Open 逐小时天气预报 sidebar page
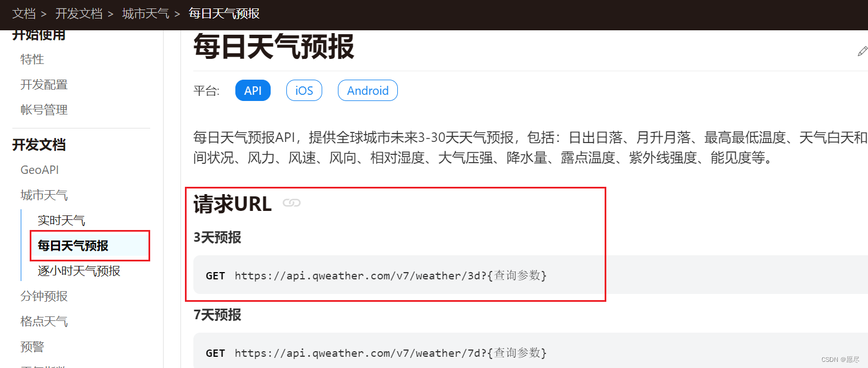The height and width of the screenshot is (368, 868). tap(79, 271)
